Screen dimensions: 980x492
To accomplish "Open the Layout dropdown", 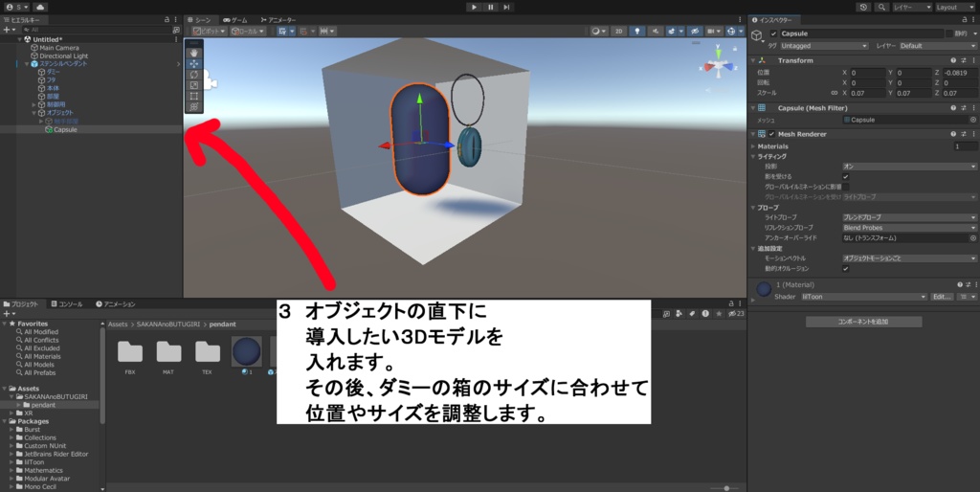I will [956, 7].
